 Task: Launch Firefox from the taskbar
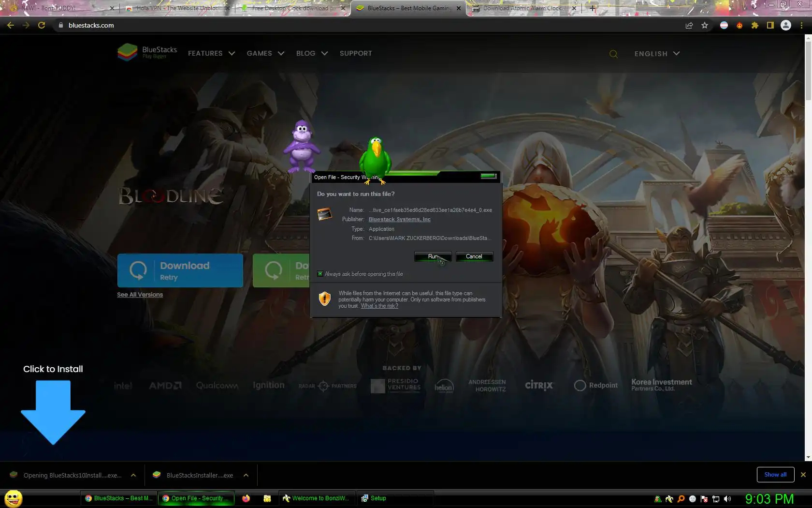click(246, 498)
